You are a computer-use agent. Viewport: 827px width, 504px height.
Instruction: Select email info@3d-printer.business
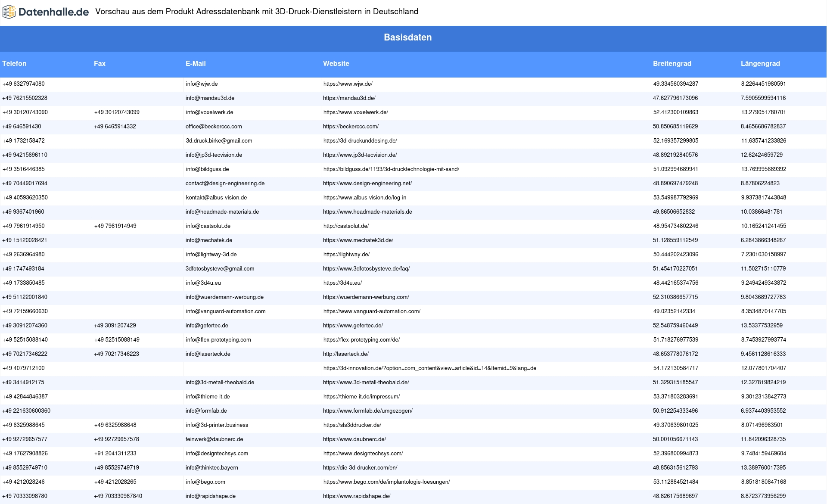pyautogui.click(x=217, y=425)
